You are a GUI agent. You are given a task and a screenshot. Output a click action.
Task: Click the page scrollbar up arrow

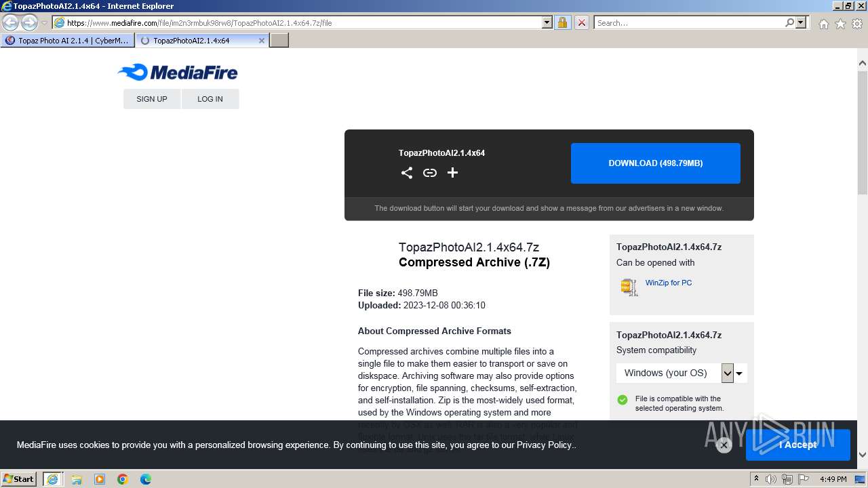click(863, 63)
